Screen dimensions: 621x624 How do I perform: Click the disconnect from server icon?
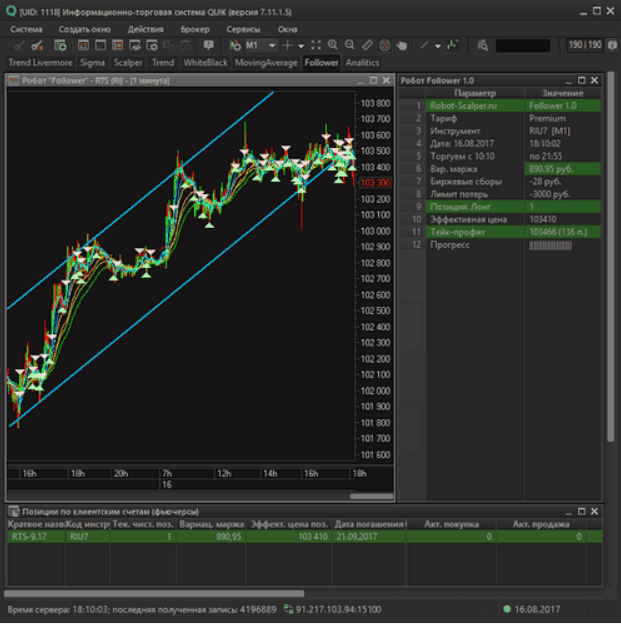(x=37, y=46)
